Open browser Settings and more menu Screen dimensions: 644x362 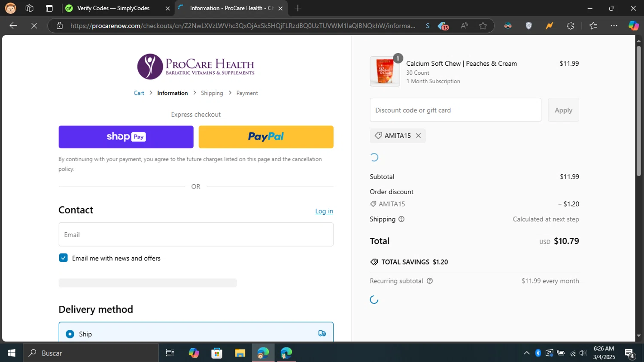tap(614, 26)
